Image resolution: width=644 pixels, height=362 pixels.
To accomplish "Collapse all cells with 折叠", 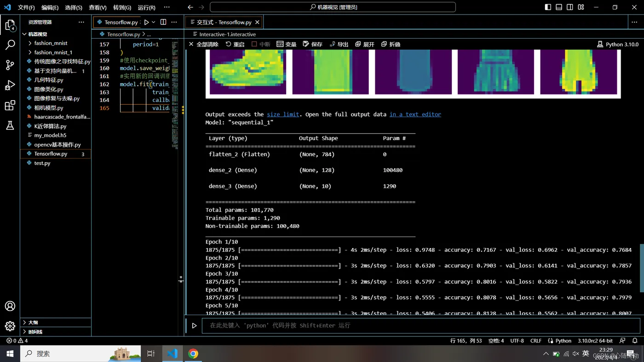I will pos(391,44).
